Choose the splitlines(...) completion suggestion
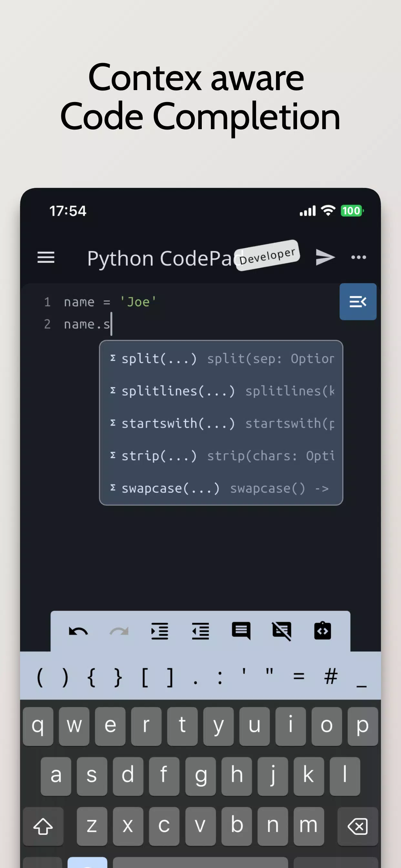Image resolution: width=401 pixels, height=868 pixels. pyautogui.click(x=221, y=391)
